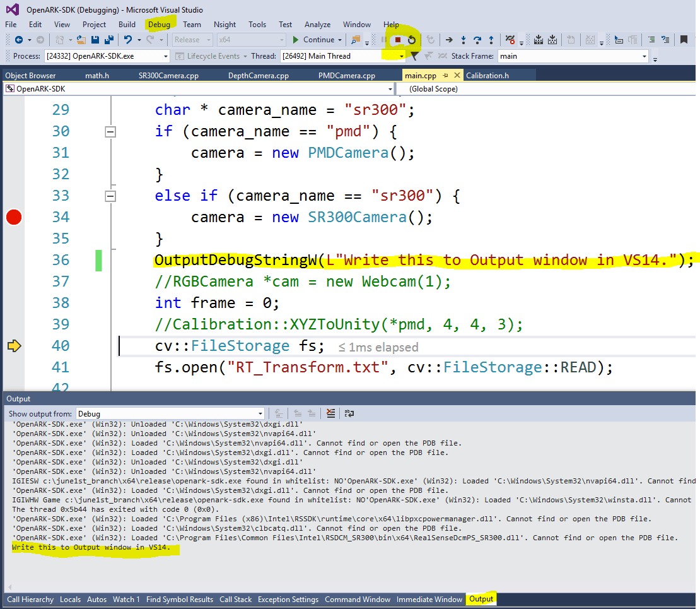The width and height of the screenshot is (700, 609).
Task: Open the Watch 1 tab
Action: pyautogui.click(x=126, y=599)
